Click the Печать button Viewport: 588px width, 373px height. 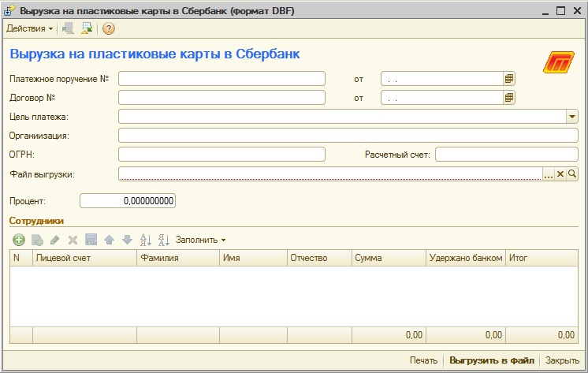(x=423, y=360)
